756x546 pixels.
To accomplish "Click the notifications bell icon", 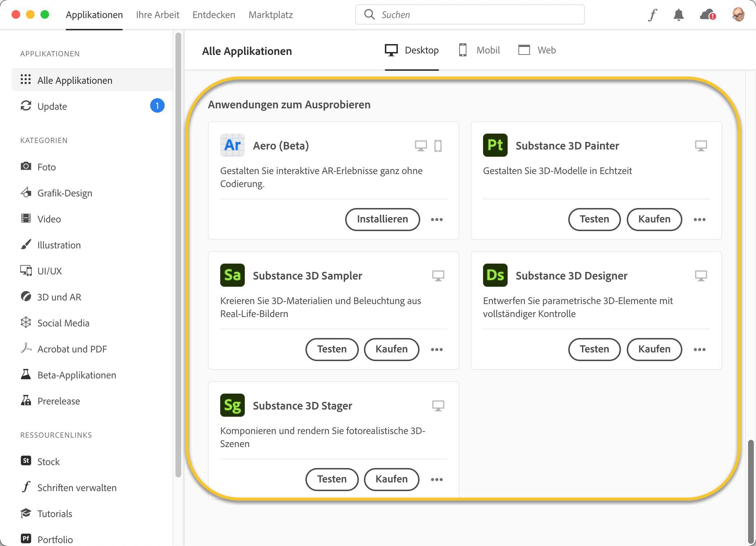I will click(678, 15).
